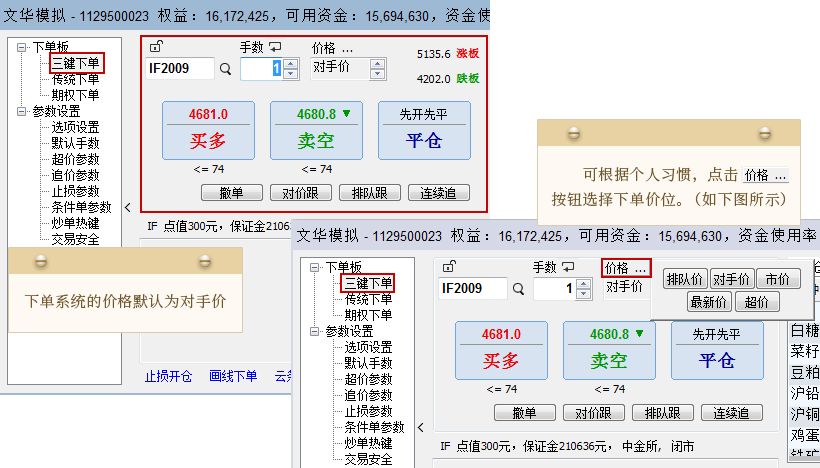Choose 排队价 from the price popup
Screen dimensions: 820x468
[685, 279]
